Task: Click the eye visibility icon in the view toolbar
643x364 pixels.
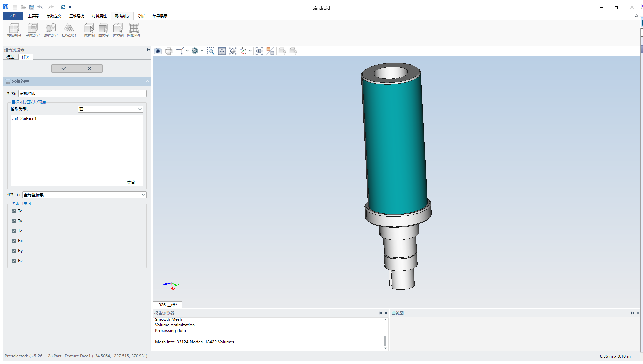Action: point(259,51)
